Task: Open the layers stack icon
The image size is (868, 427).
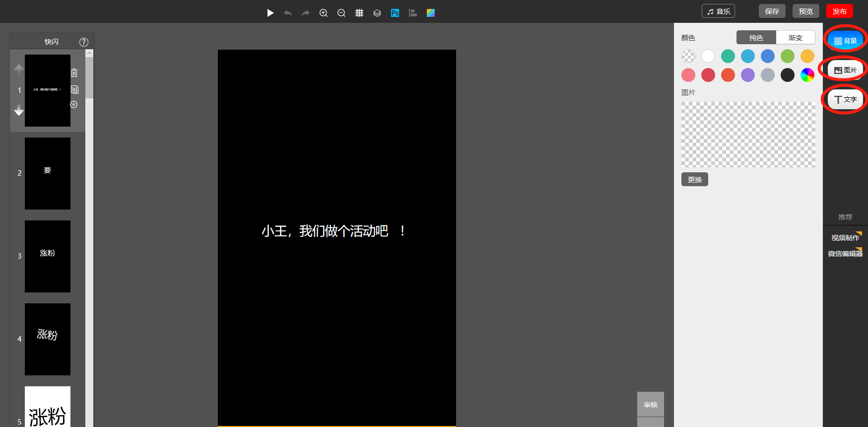Action: 377,13
